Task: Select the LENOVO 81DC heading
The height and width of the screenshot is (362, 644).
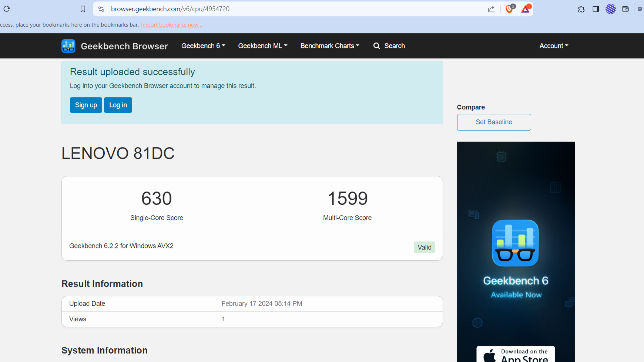Action: (118, 153)
